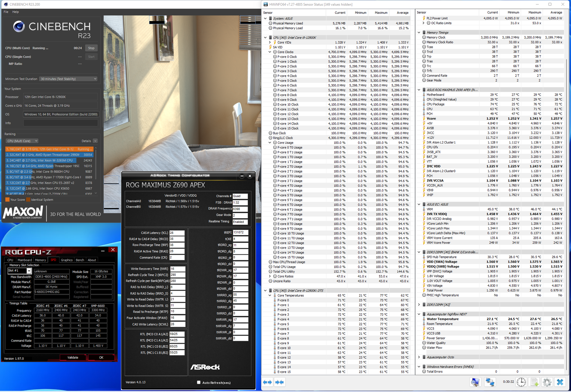571x392 pixels.
Task: Click the Water Temperature thermometer icon
Action: pos(424,319)
